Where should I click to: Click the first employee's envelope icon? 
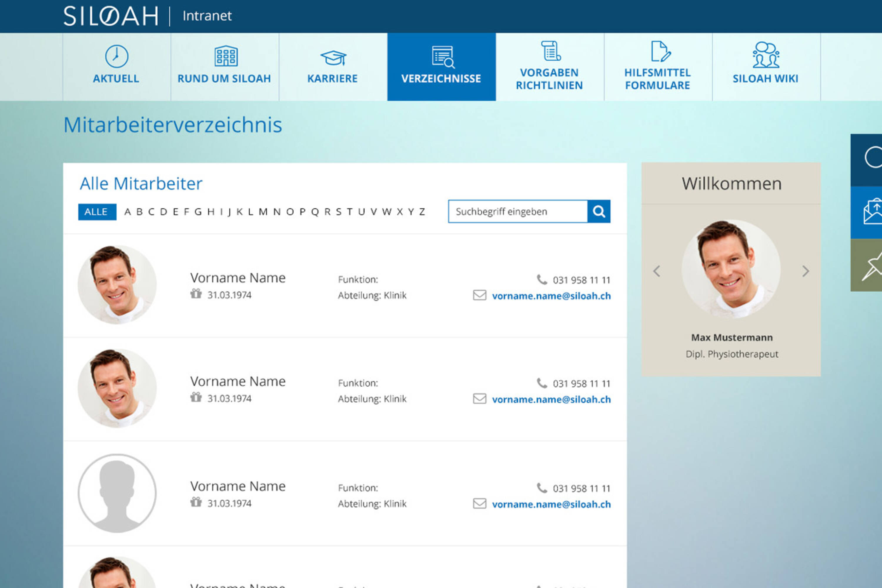(x=480, y=295)
